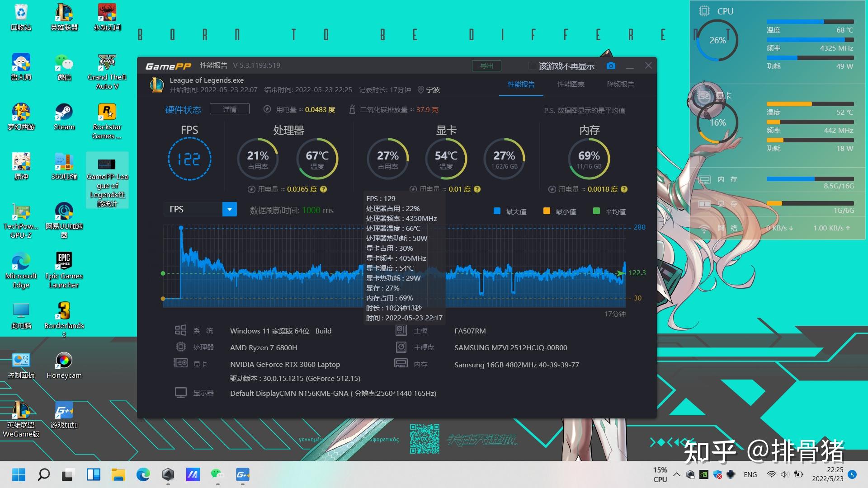Open the 网易UU加速器 desktop shortcut
868x488 pixels.
[x=64, y=221]
